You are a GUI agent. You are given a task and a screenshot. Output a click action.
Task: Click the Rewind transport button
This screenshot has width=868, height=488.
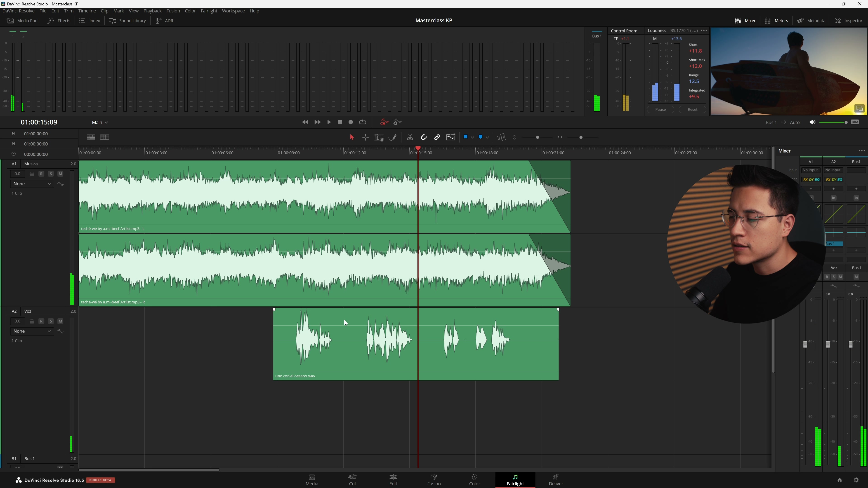[305, 122]
